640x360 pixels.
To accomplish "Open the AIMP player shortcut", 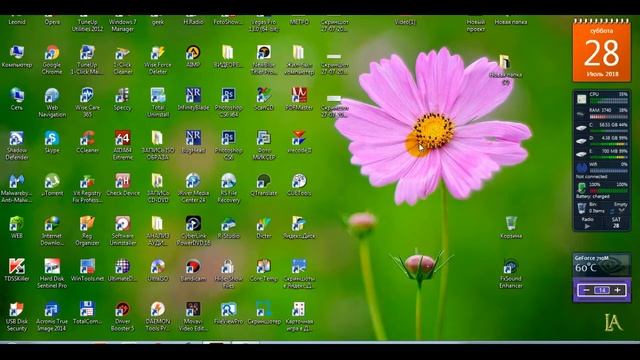I will tap(193, 57).
